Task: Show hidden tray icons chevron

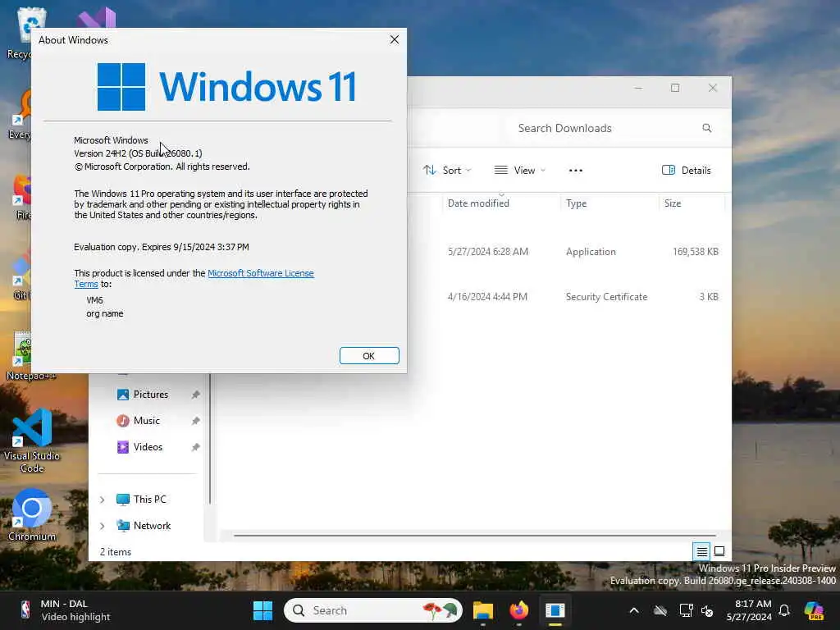Action: point(634,610)
